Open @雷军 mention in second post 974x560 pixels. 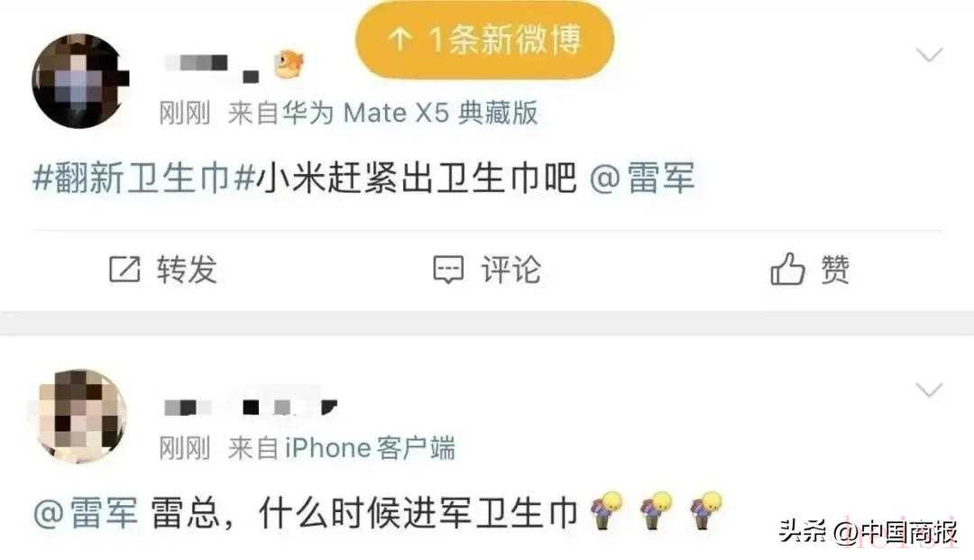(x=86, y=513)
